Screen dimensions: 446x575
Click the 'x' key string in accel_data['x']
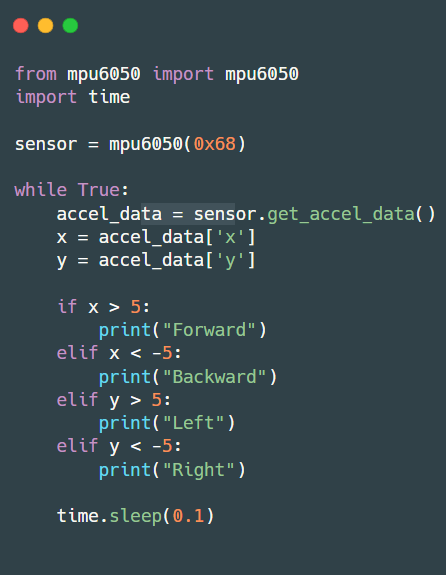[230, 237]
